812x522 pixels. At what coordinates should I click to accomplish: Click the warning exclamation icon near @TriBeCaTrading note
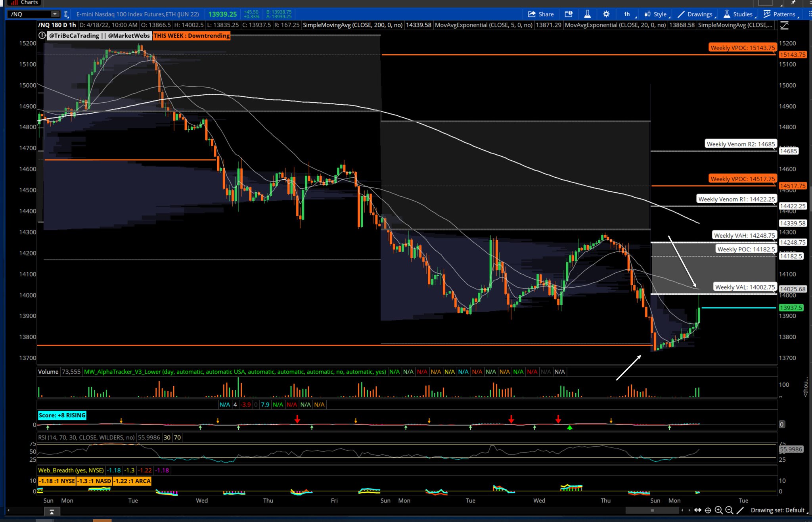coord(42,35)
